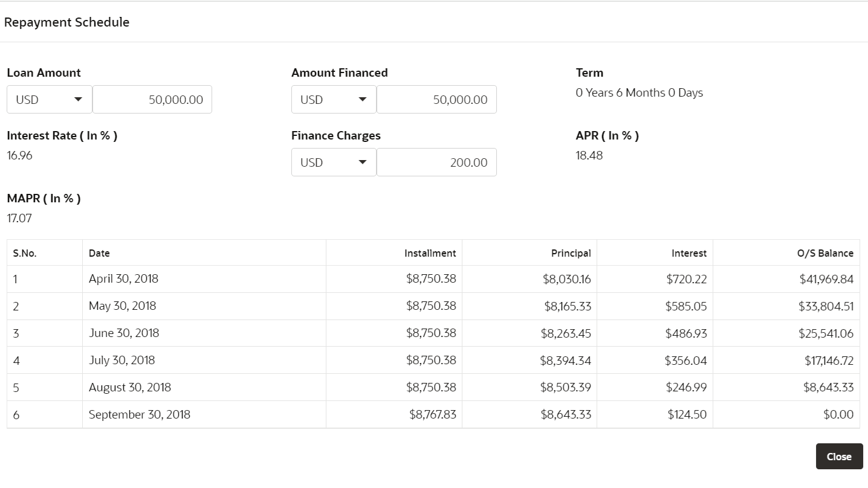Open the Finance Charges currency dropdown
868x488 pixels.
click(x=333, y=162)
